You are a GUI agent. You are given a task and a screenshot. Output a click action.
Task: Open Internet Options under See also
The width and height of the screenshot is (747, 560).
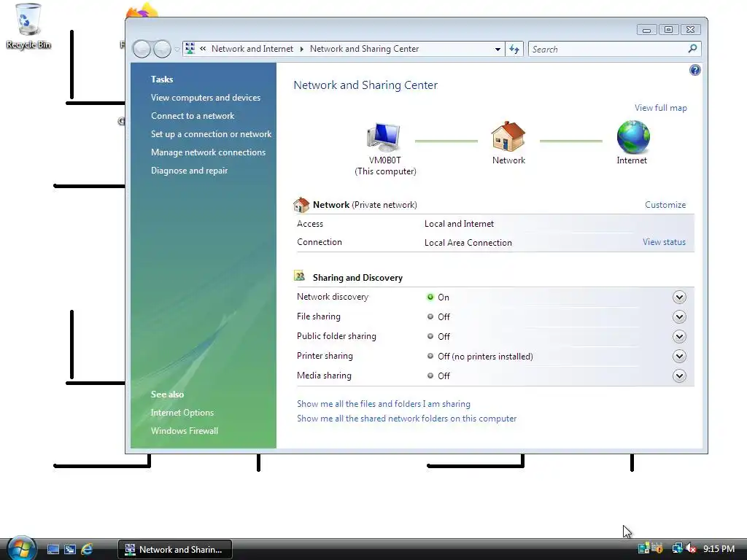pyautogui.click(x=182, y=413)
